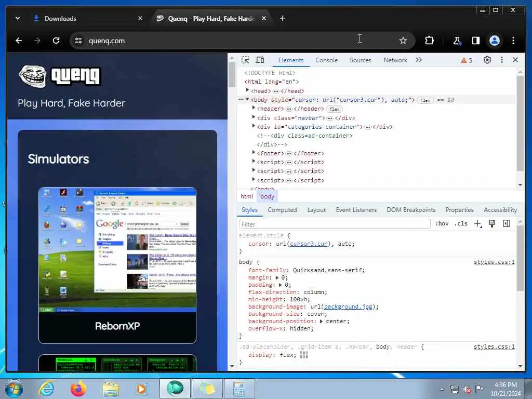Add a new style rule plus icon
This screenshot has height=399, width=532.
[x=478, y=223]
